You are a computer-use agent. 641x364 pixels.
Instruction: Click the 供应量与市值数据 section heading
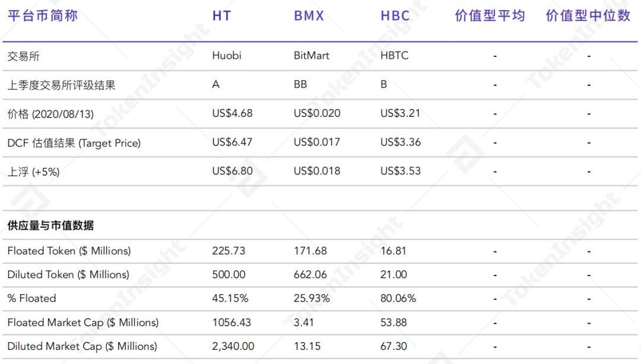[x=50, y=225]
